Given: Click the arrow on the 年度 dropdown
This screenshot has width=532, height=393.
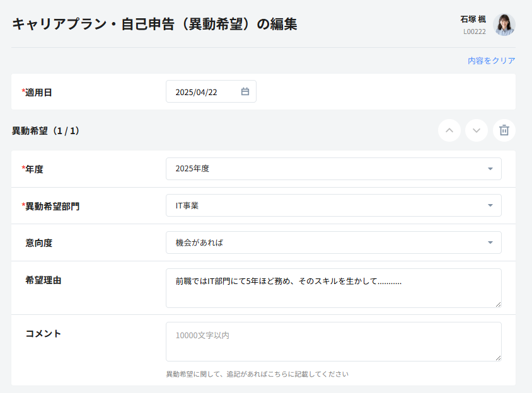Looking at the screenshot, I should pos(490,169).
